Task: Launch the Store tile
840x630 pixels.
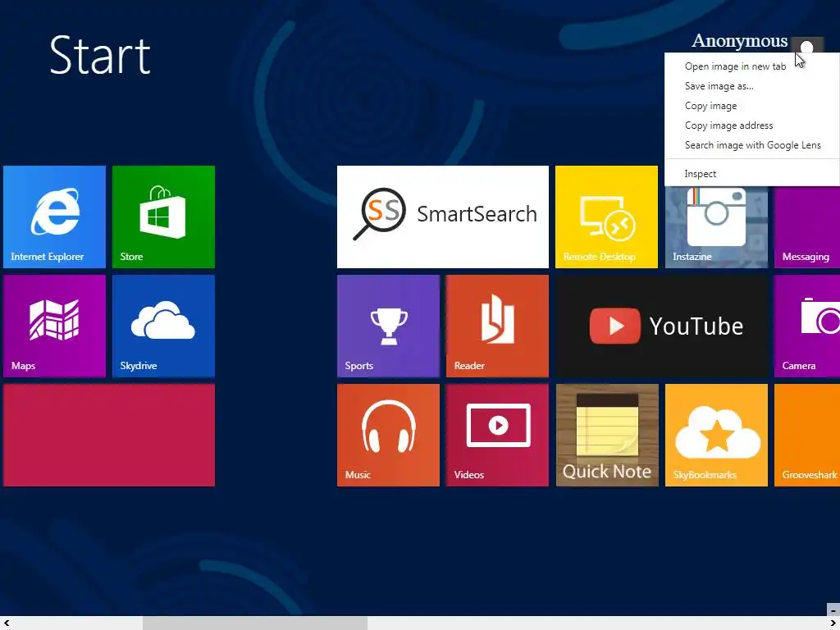Action: coord(163,217)
